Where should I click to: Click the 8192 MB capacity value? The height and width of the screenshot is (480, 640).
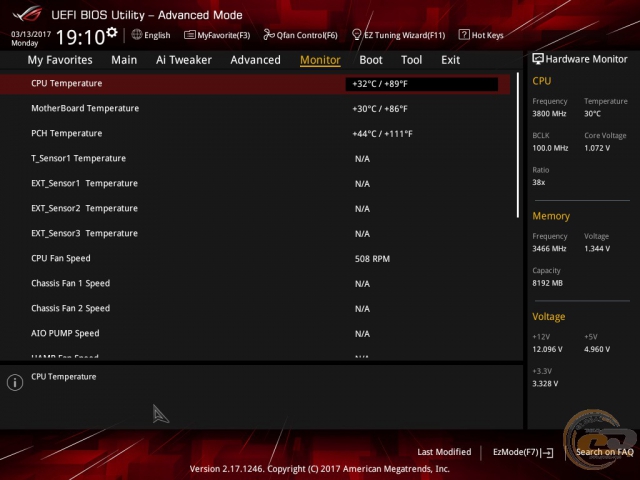click(x=547, y=283)
